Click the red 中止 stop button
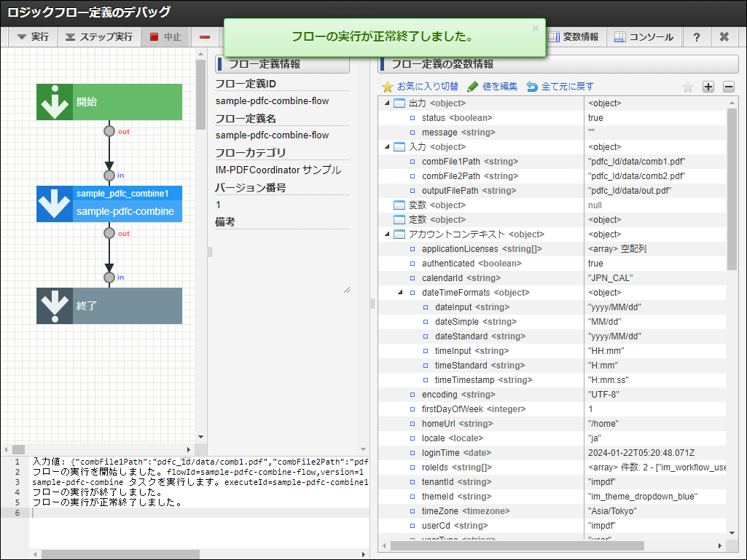The width and height of the screenshot is (747, 560). [x=165, y=37]
